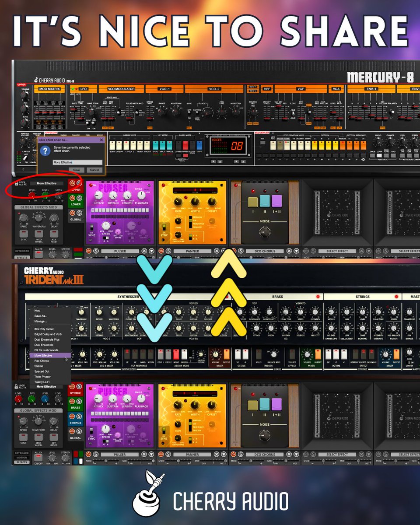Click Mercury-8 VCA level slider
The height and width of the screenshot is (525, 420).
click(333, 112)
